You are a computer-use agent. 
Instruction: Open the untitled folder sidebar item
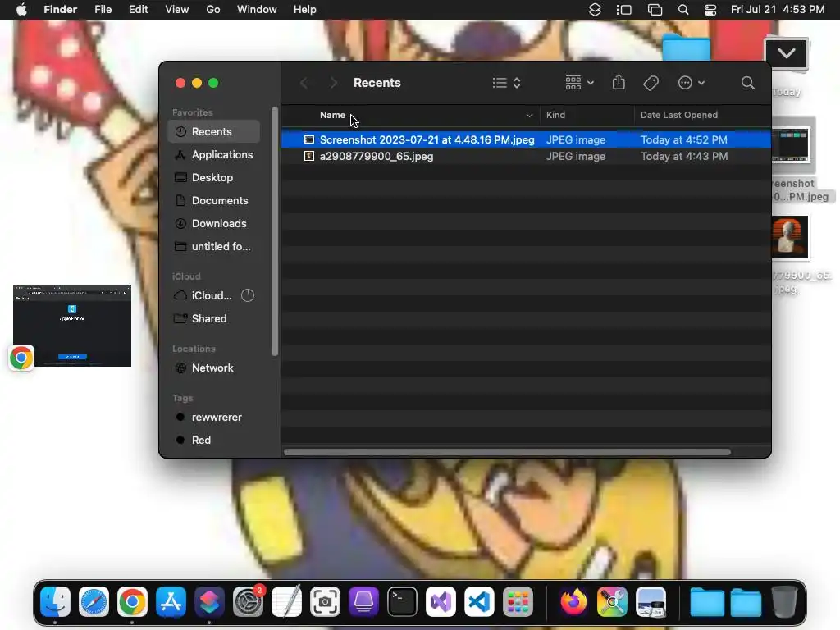pos(214,247)
